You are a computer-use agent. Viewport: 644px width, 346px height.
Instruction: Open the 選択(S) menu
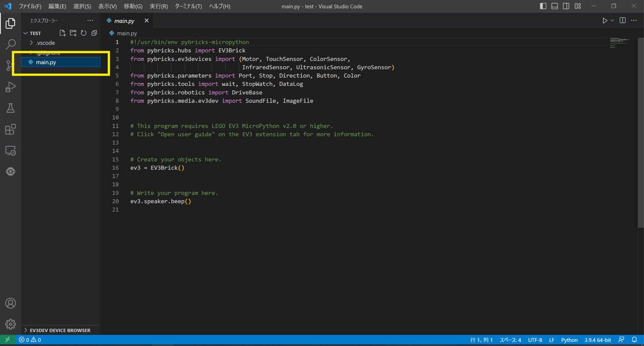[82, 6]
